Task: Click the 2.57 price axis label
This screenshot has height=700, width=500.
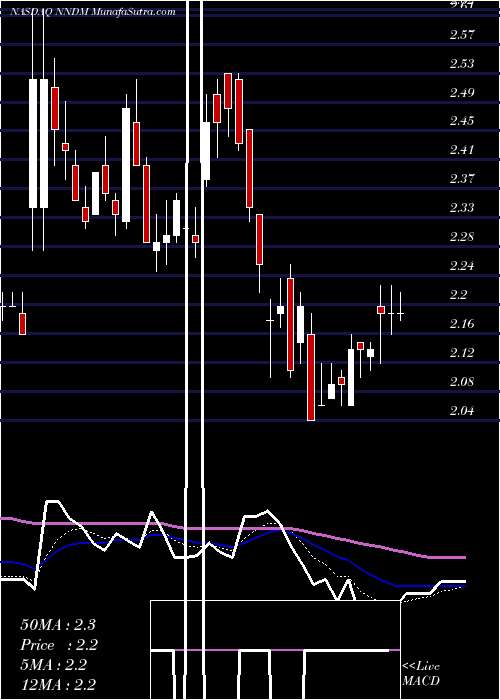Action: [462, 35]
